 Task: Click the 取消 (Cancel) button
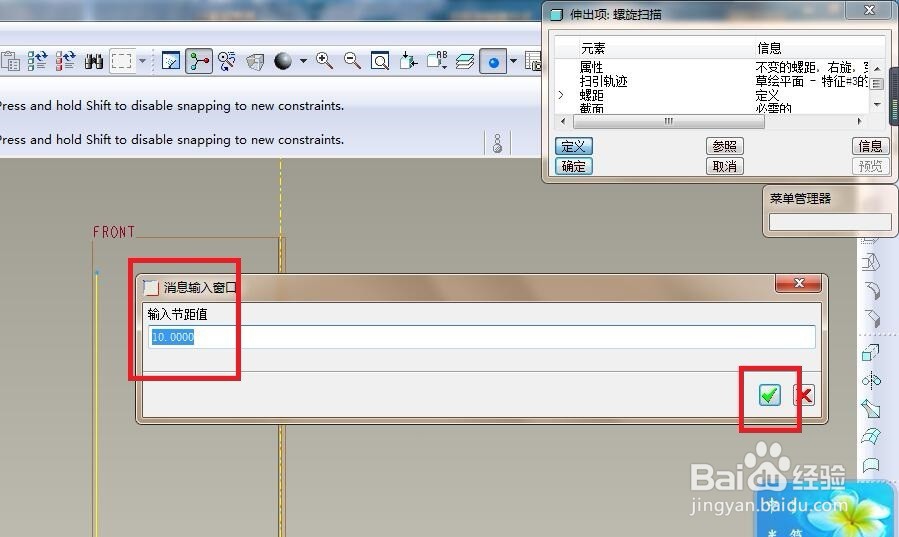[x=725, y=166]
